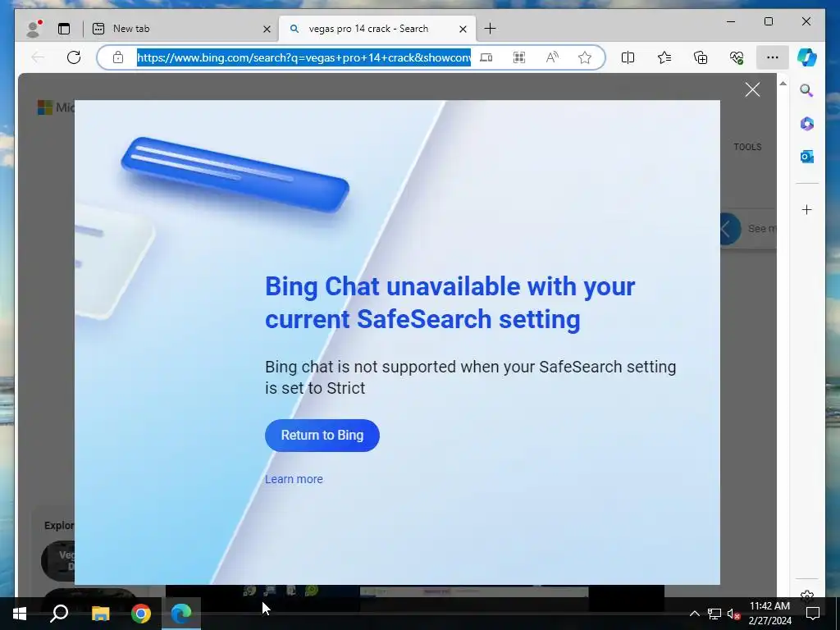Viewport: 840px width, 630px height.
Task: Open Browser essentials heart icon
Action: coord(737,57)
